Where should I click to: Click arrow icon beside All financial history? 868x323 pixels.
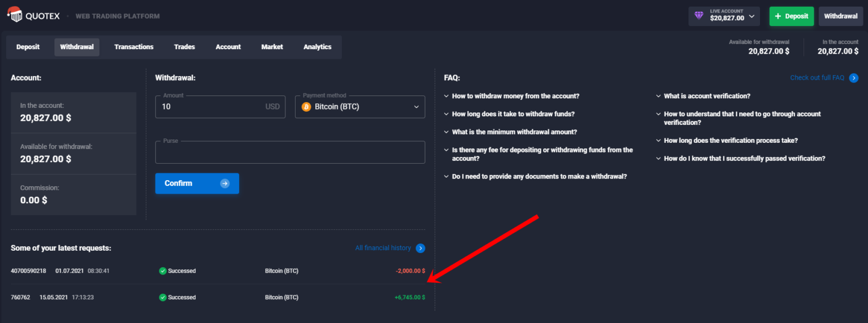point(420,248)
